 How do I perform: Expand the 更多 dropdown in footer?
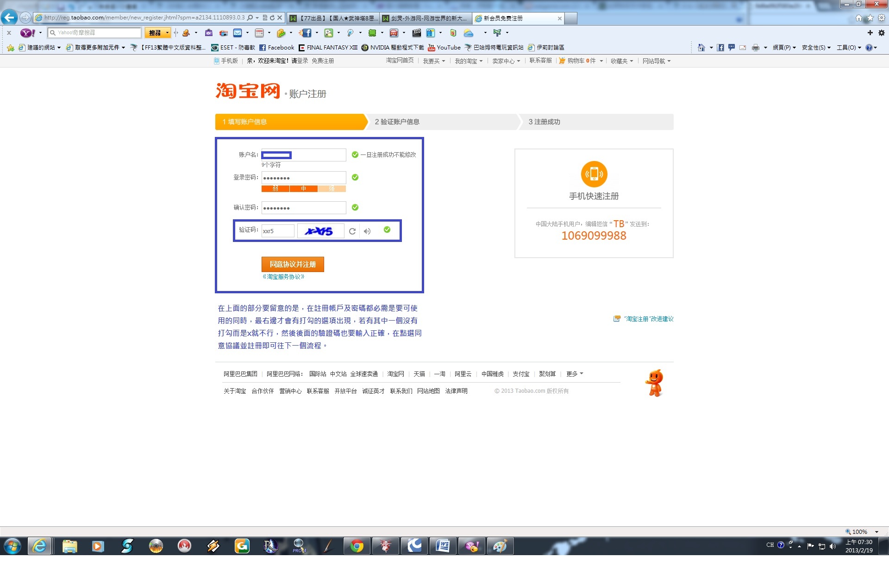point(575,374)
